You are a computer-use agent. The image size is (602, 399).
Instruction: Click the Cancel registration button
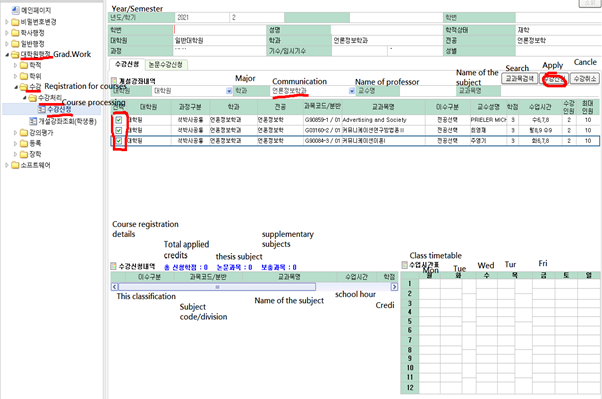585,79
